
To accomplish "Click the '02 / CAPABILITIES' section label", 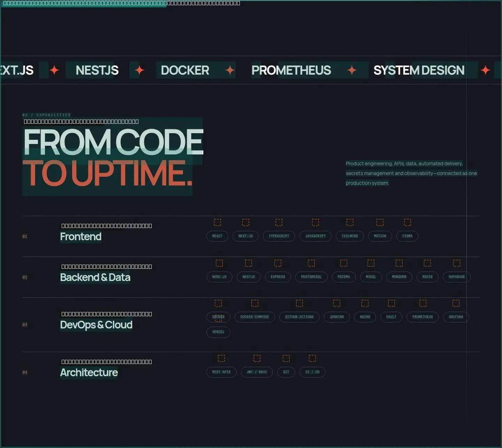I will [46, 115].
